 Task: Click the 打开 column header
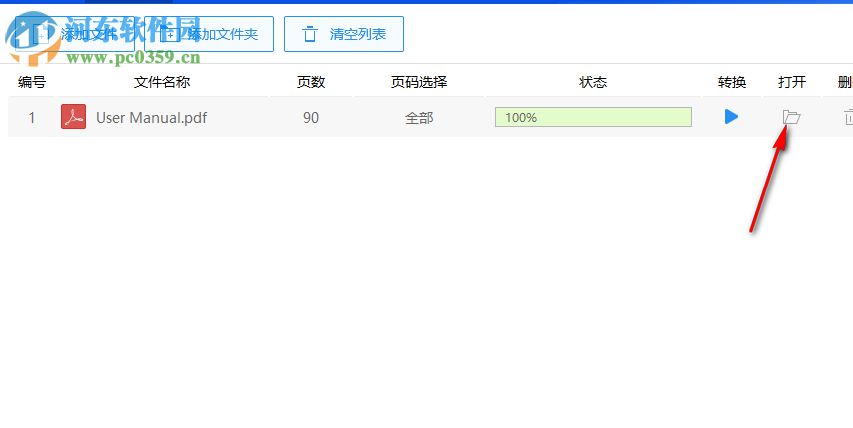pyautogui.click(x=792, y=82)
